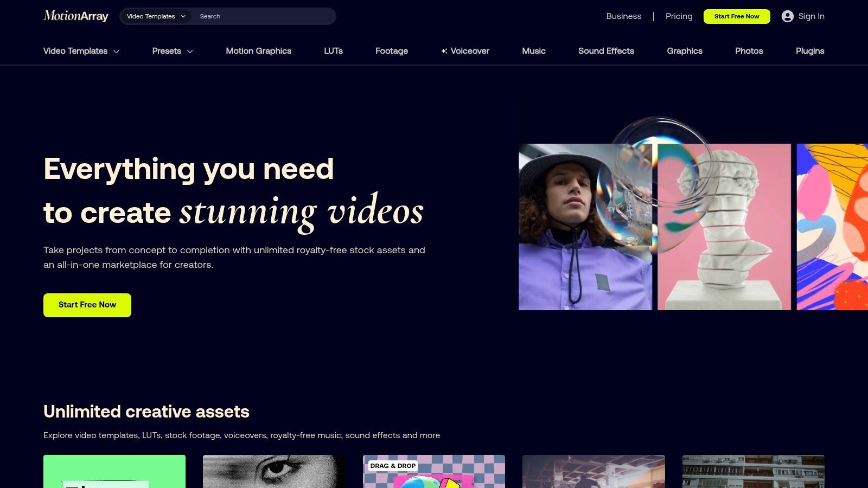Viewport: 868px width, 488px height.
Task: Go to the LUTs section
Action: [x=333, y=51]
